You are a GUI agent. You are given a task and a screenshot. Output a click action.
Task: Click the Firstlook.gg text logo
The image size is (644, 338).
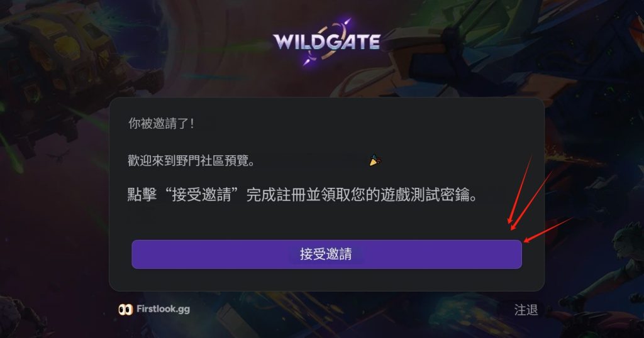(163, 309)
